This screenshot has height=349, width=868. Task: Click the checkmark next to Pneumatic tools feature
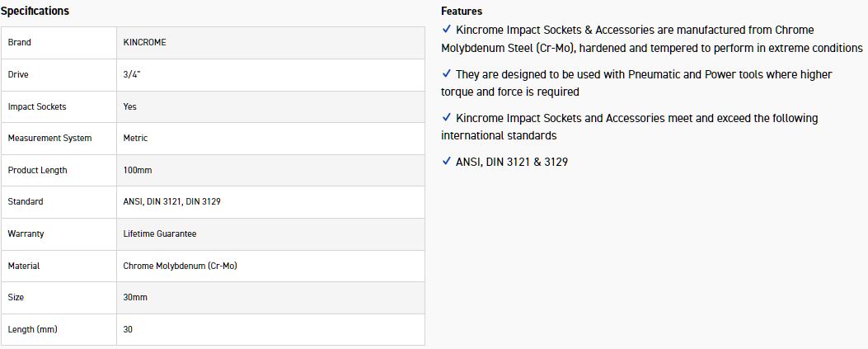447,74
